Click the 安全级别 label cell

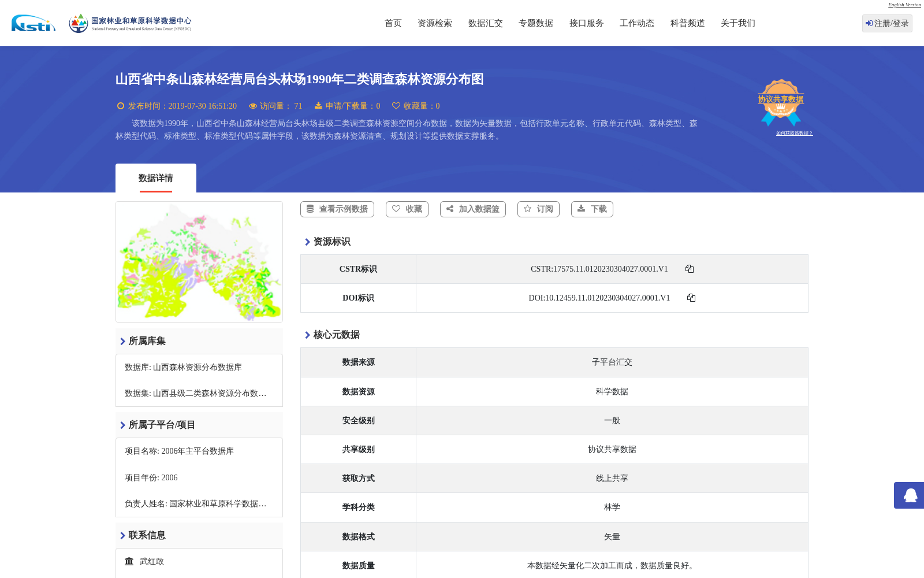click(358, 420)
